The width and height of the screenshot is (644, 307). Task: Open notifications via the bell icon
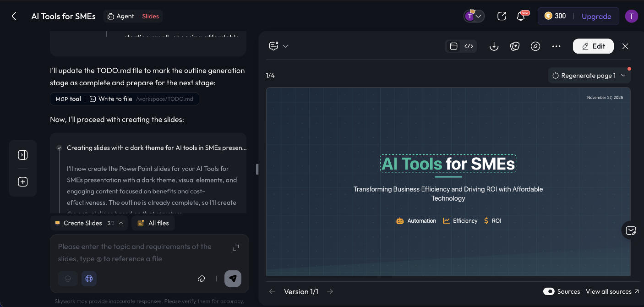click(521, 16)
